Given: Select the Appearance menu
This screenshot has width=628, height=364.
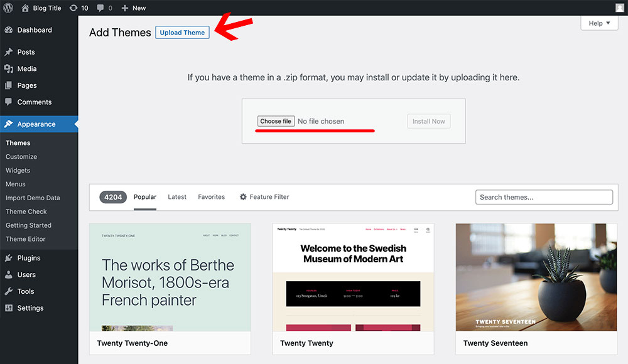Looking at the screenshot, I should [x=39, y=124].
